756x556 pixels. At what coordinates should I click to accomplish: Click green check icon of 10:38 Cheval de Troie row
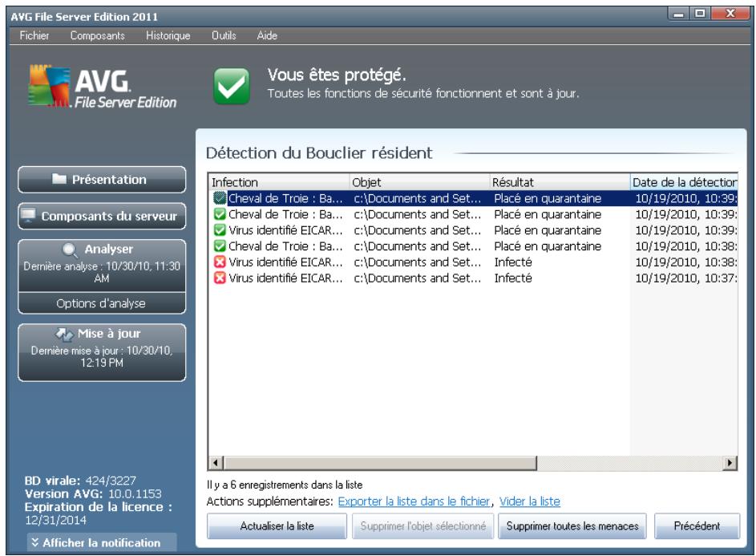220,246
